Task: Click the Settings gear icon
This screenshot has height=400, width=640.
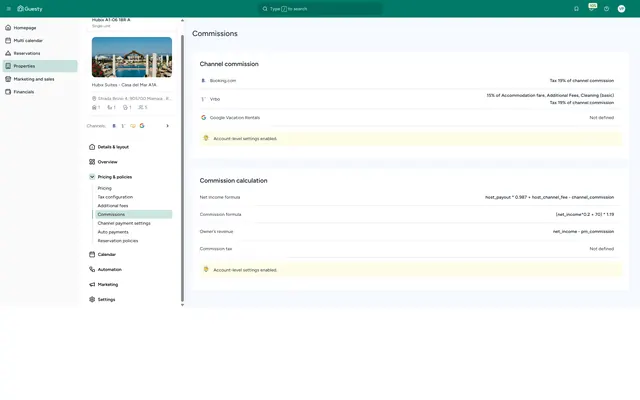Action: tap(92, 300)
